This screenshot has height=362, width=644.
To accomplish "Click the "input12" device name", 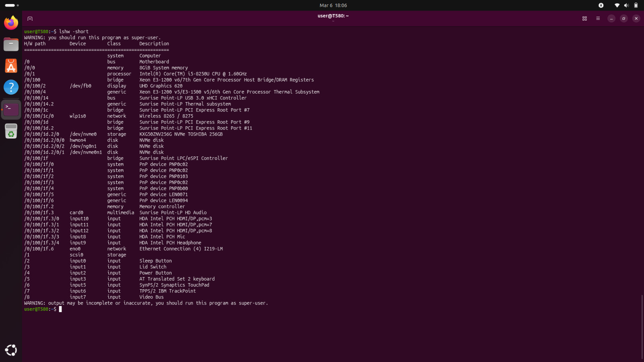I will pyautogui.click(x=79, y=230).
